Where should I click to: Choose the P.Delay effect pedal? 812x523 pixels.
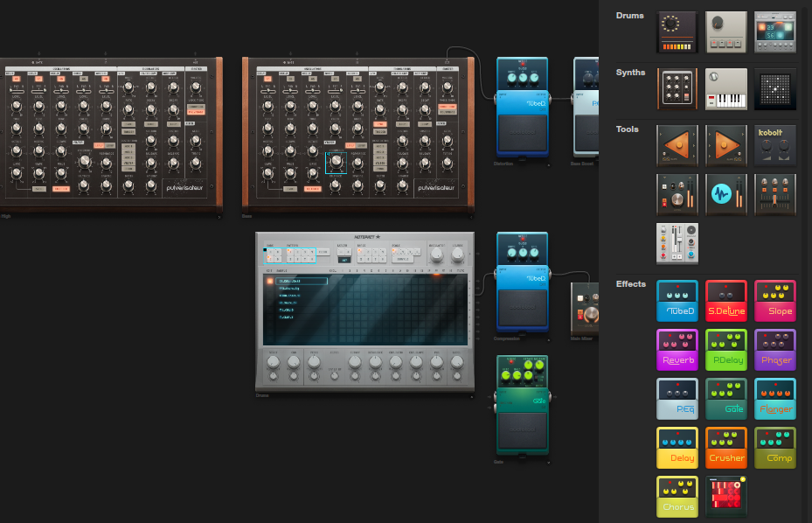point(726,351)
